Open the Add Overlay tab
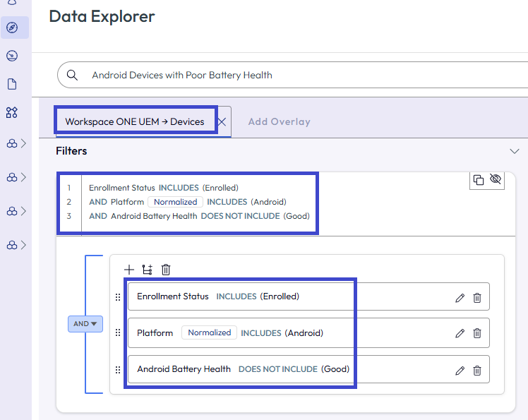This screenshot has height=420, width=528. (x=279, y=121)
